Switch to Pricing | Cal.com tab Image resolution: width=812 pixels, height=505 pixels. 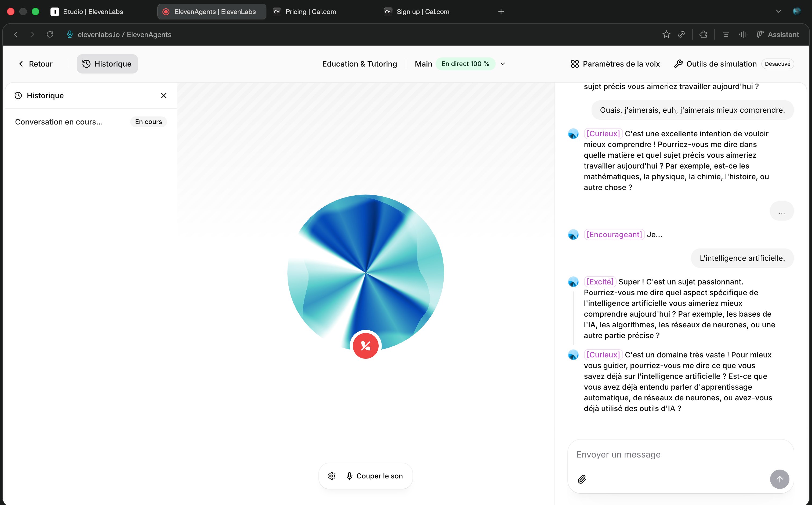[310, 12]
